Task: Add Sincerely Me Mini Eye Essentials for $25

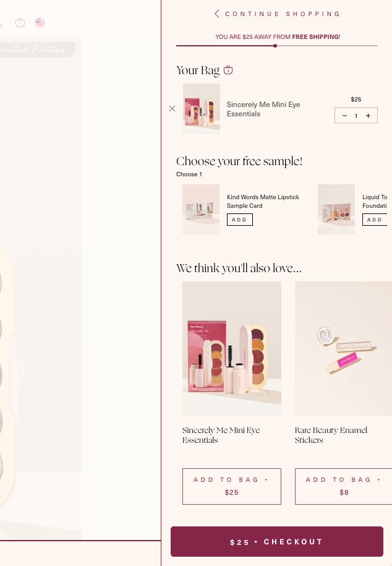Action: (232, 486)
